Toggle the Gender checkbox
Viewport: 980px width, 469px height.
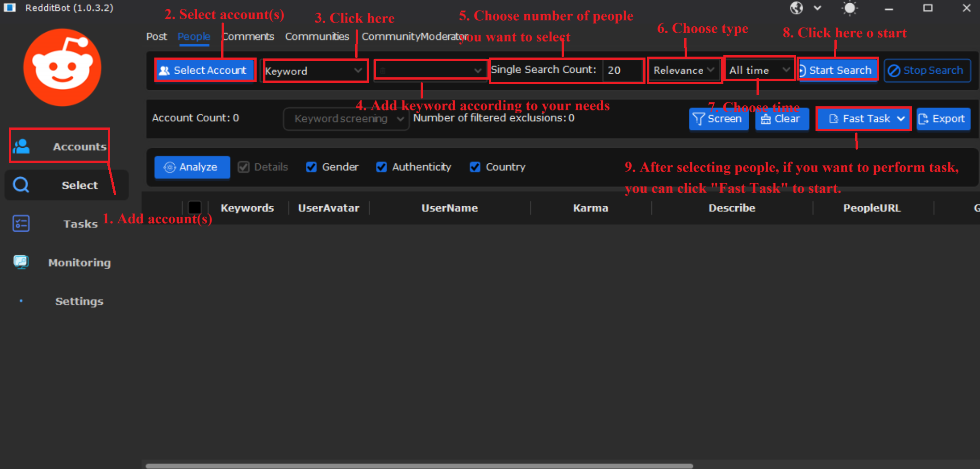311,167
